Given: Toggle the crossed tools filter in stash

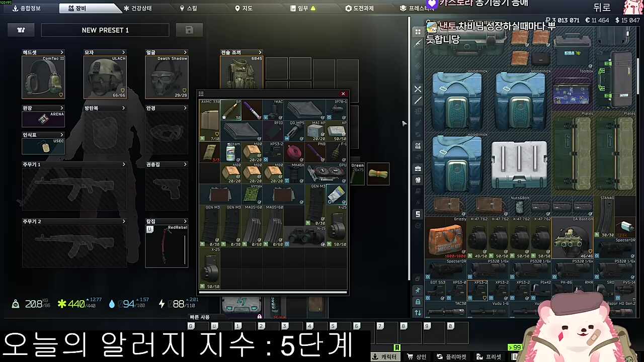Looking at the screenshot, I should click(x=418, y=89).
